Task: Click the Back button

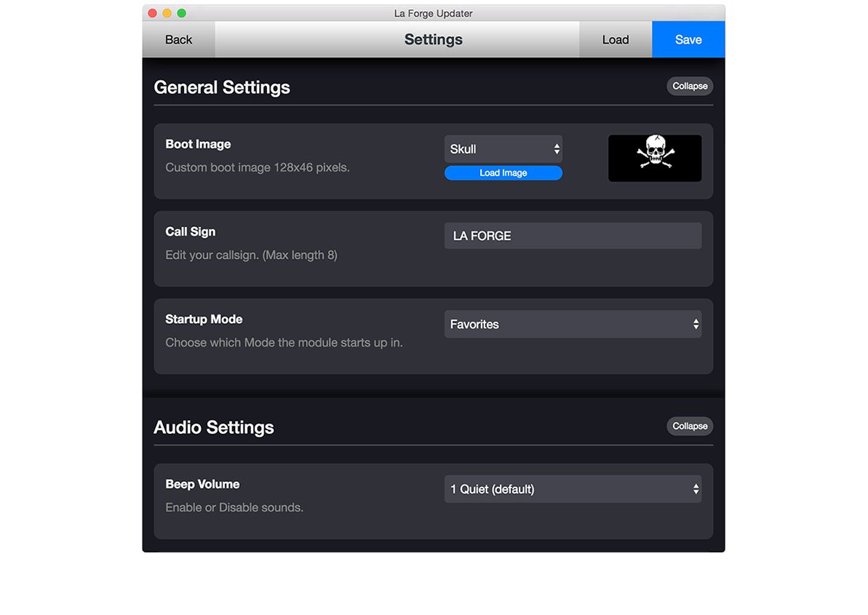Action: [178, 39]
